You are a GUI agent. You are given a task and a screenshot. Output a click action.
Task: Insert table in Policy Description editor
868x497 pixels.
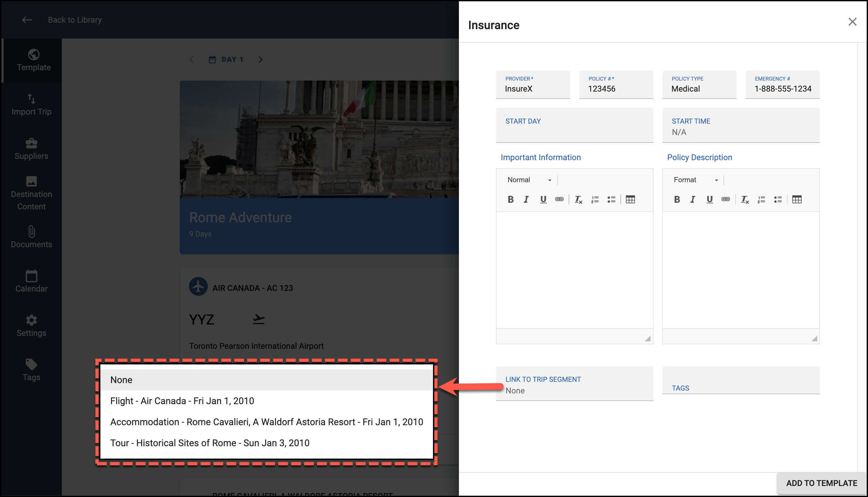(x=797, y=200)
